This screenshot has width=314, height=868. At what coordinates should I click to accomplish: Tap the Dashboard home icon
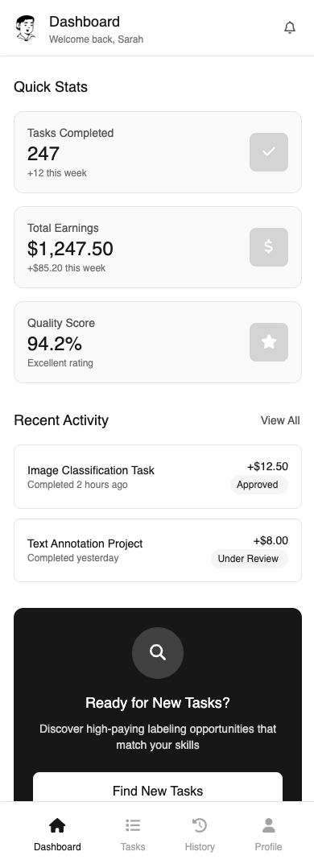[57, 825]
